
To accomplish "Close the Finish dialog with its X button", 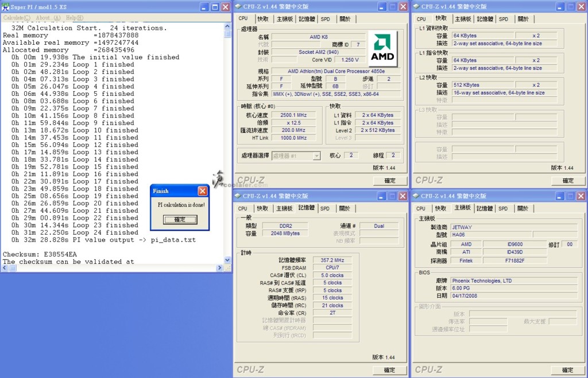I will 203,191.
